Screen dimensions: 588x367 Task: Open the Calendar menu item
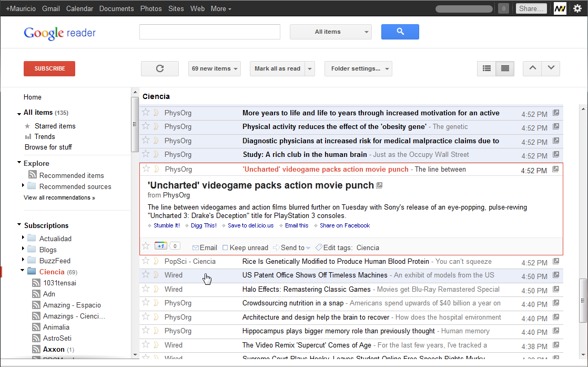(x=79, y=8)
